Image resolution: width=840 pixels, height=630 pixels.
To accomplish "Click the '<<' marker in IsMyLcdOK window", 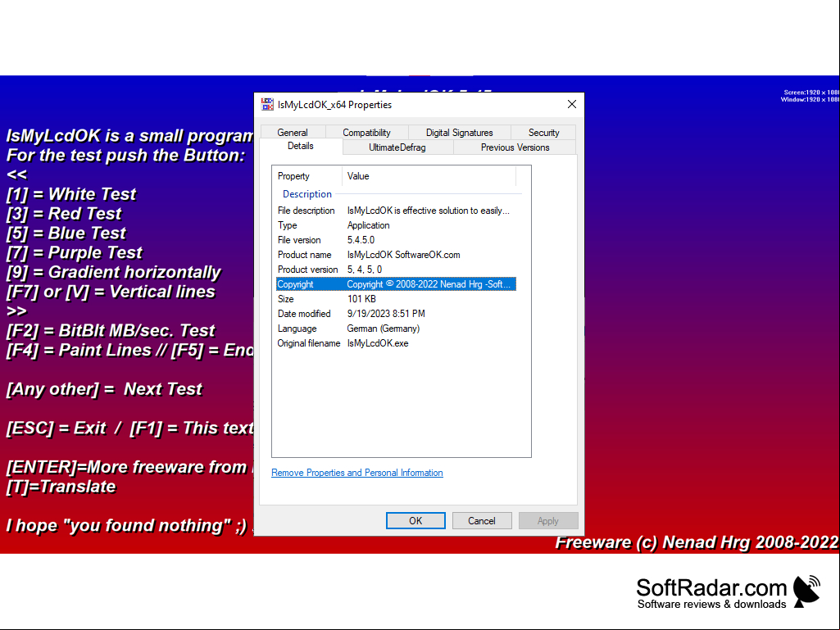I will click(16, 174).
